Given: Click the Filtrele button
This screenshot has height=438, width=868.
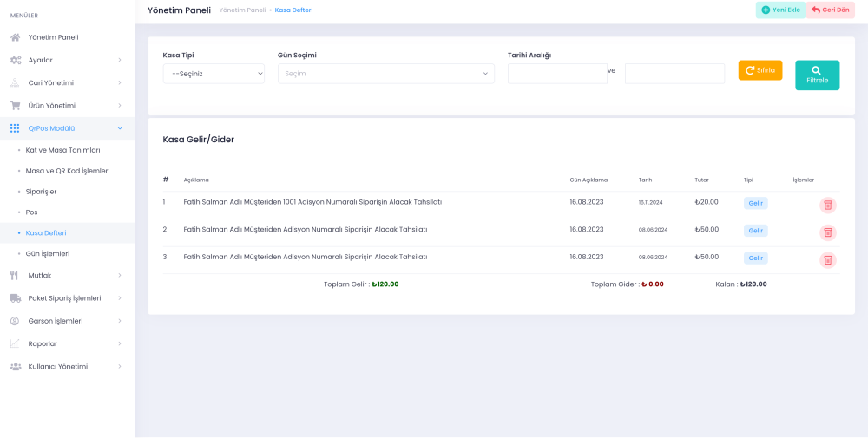Looking at the screenshot, I should tap(817, 75).
